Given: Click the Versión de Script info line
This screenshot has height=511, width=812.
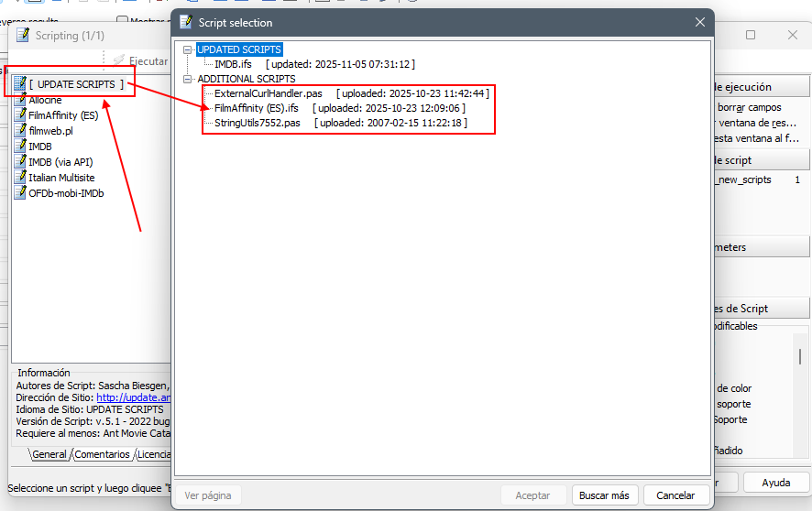Looking at the screenshot, I should [x=93, y=421].
